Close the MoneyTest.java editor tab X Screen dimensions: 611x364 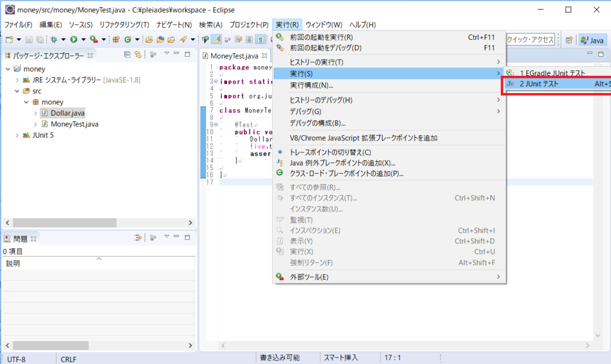coord(264,55)
